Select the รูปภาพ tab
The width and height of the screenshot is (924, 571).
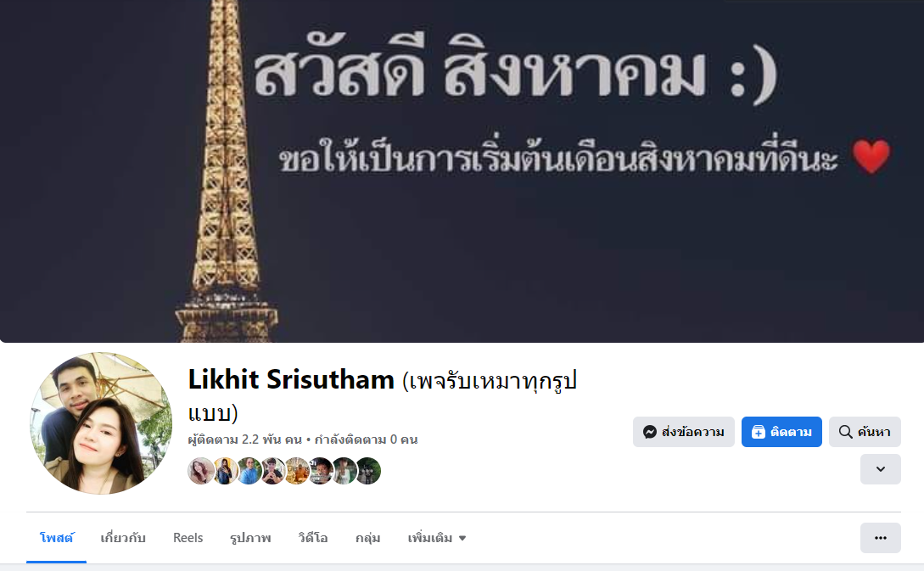(250, 538)
